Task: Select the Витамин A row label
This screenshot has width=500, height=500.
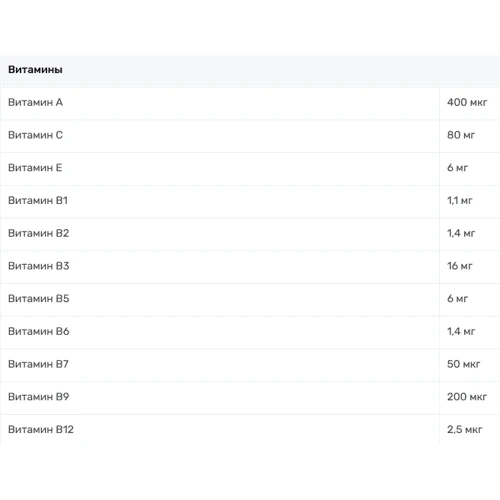Action: [35, 102]
